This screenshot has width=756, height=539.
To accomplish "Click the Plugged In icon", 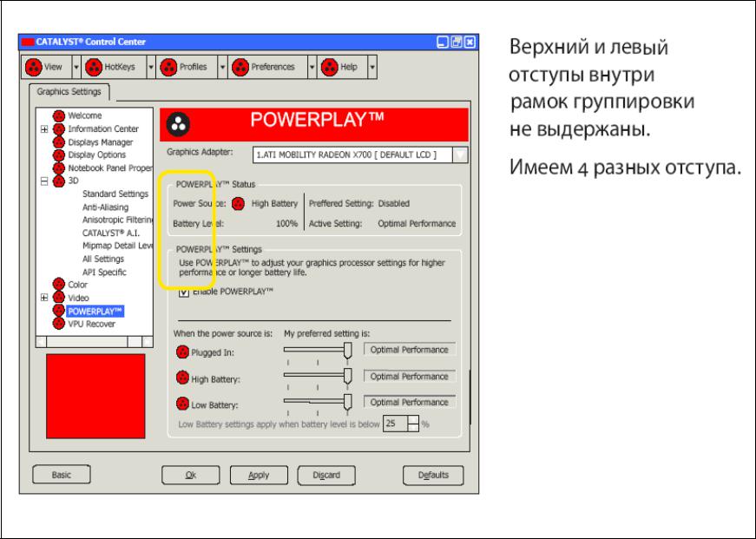I will click(x=182, y=352).
